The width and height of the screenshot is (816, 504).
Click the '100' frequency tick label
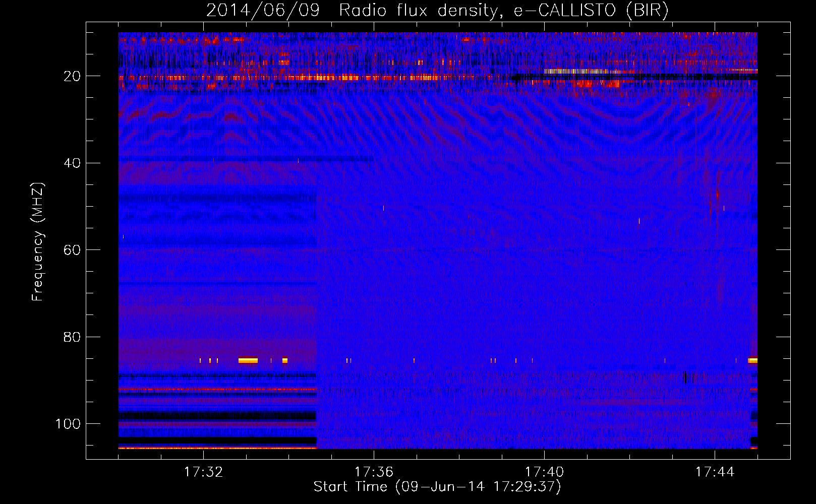(68, 424)
